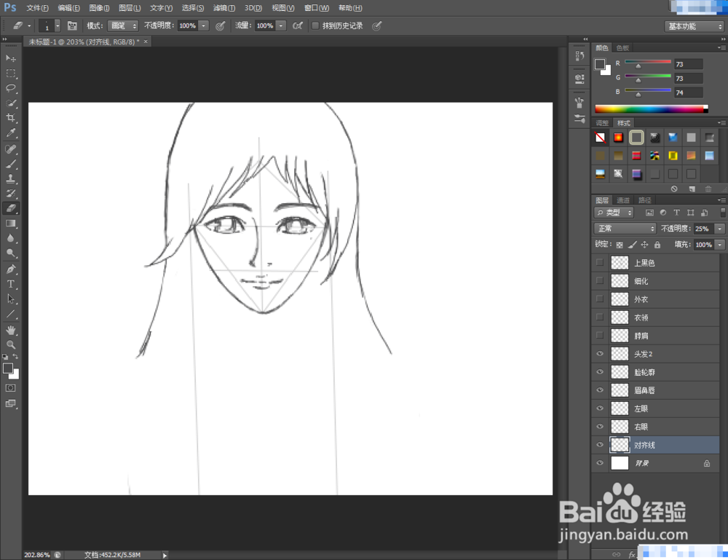Select the Gradient tool
The image size is (728, 560).
pos(11,224)
